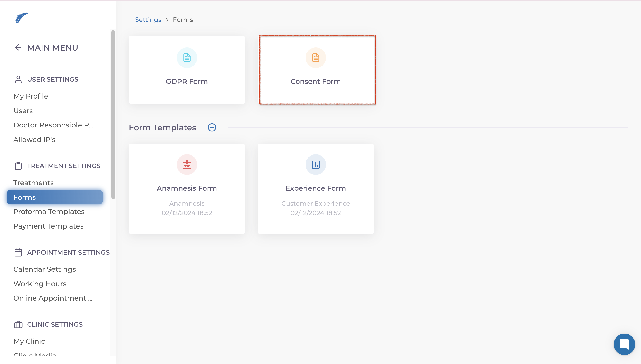The width and height of the screenshot is (641, 364).
Task: Open the Users page
Action: pos(23,111)
